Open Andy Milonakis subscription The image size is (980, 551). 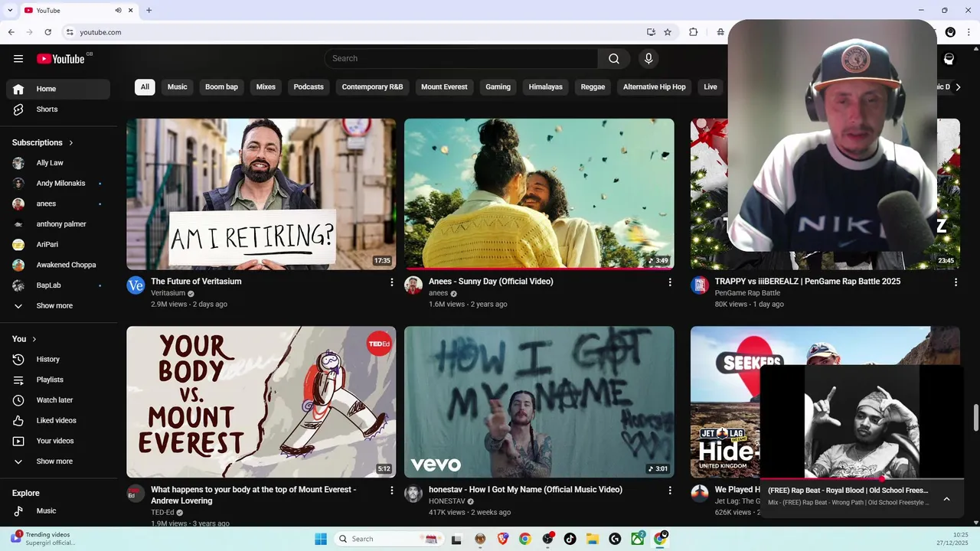coord(58,184)
